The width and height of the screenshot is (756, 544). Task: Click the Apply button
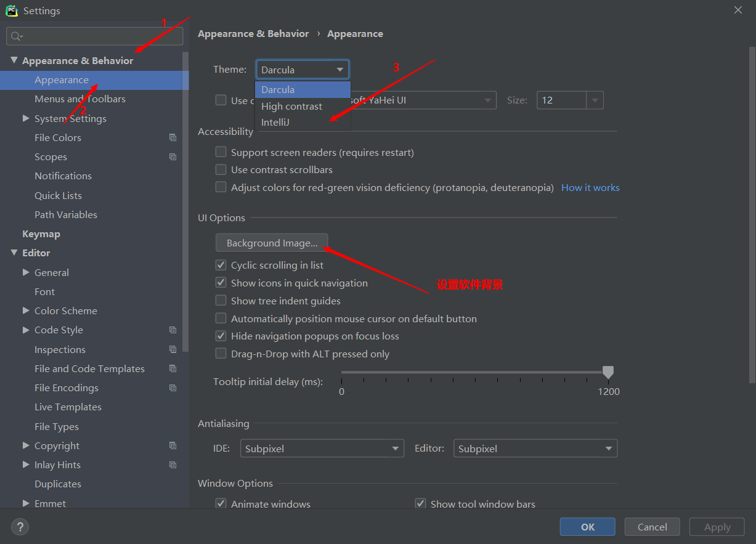pos(717,527)
